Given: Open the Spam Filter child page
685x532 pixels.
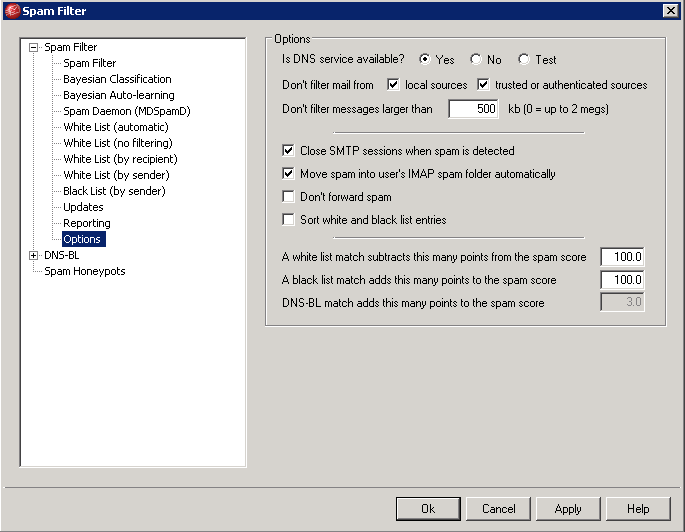Looking at the screenshot, I should point(90,63).
